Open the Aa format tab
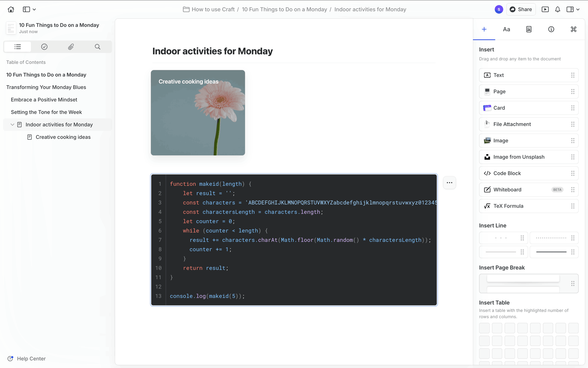This screenshot has width=588, height=368. (506, 29)
